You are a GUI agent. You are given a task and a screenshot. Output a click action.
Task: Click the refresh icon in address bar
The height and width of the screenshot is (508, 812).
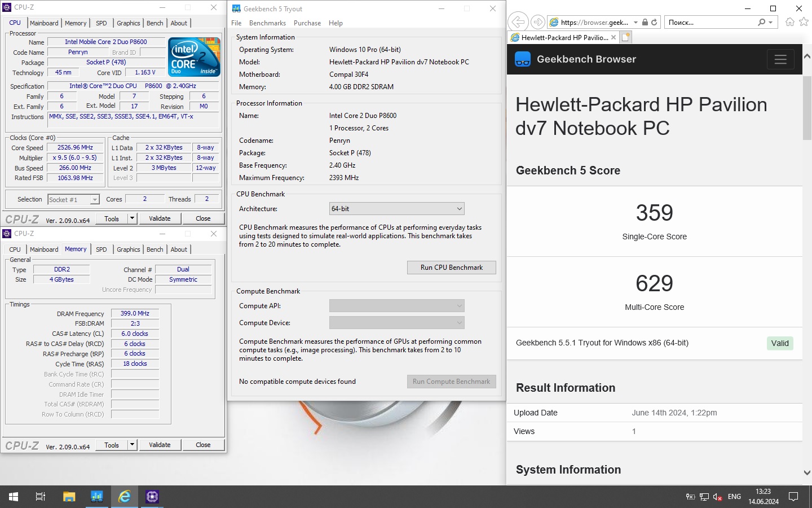pyautogui.click(x=654, y=23)
